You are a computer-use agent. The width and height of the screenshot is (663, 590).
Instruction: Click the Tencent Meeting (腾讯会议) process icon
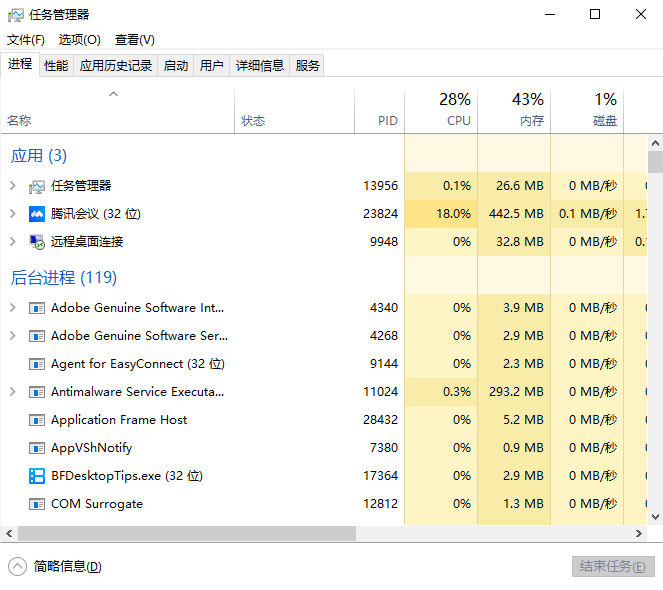[x=37, y=214]
